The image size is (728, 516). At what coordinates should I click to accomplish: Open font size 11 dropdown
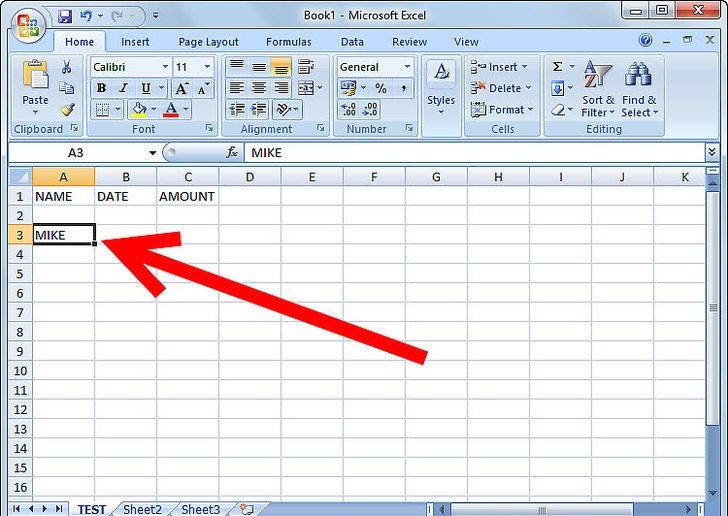pos(207,67)
